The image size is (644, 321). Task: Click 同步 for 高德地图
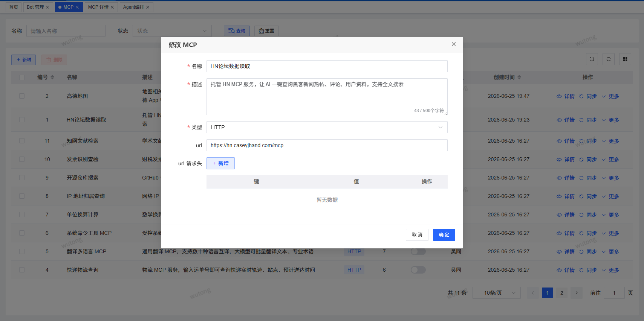[588, 96]
